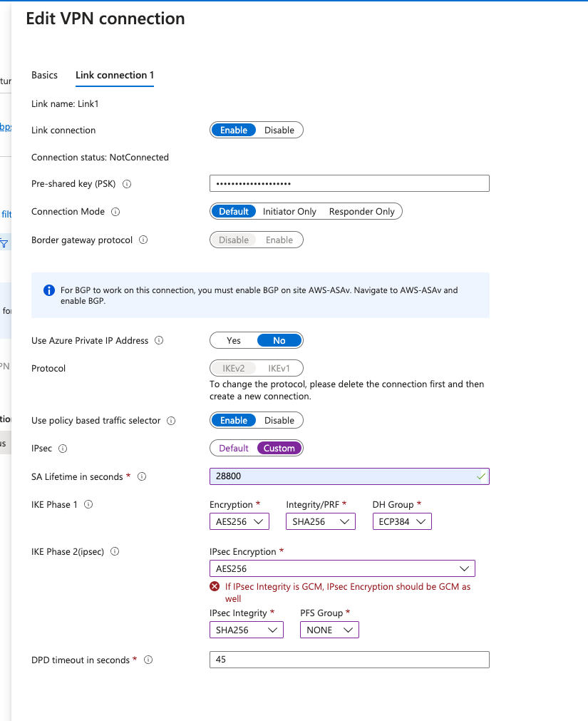This screenshot has width=588, height=721.
Task: Click the red error icon under IPsec Encryption
Action: (215, 586)
